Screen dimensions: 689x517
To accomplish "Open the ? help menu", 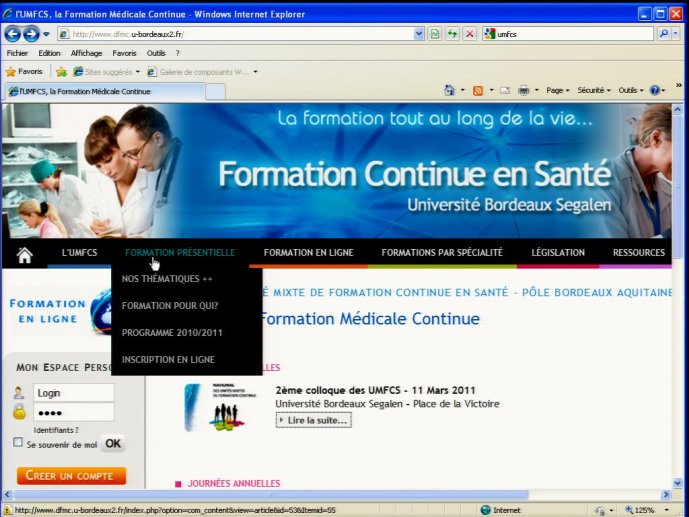I will [178, 53].
